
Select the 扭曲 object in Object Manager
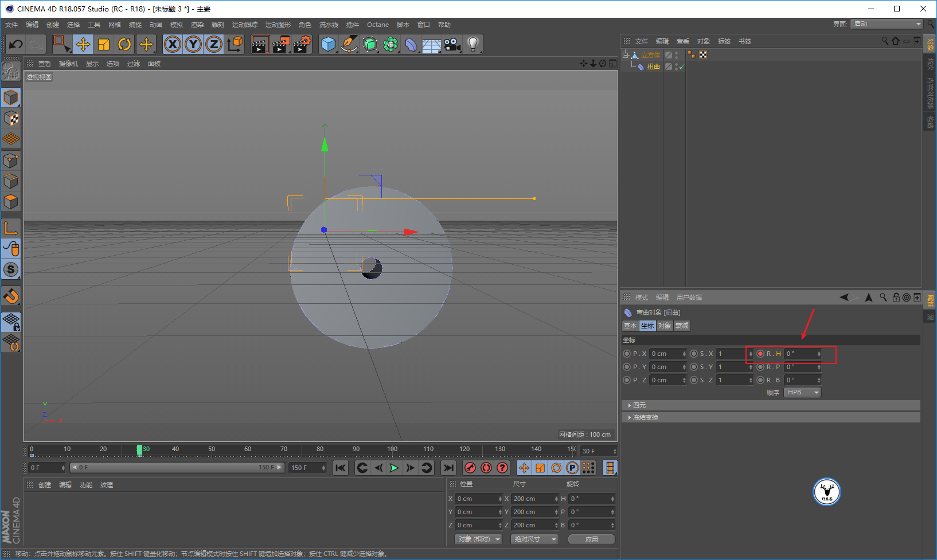coord(653,66)
